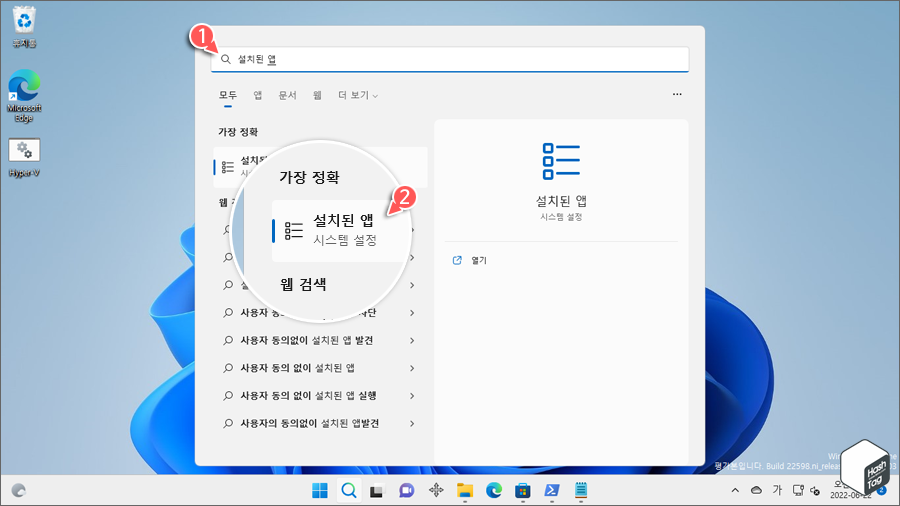Show hidden system tray icons

(735, 490)
